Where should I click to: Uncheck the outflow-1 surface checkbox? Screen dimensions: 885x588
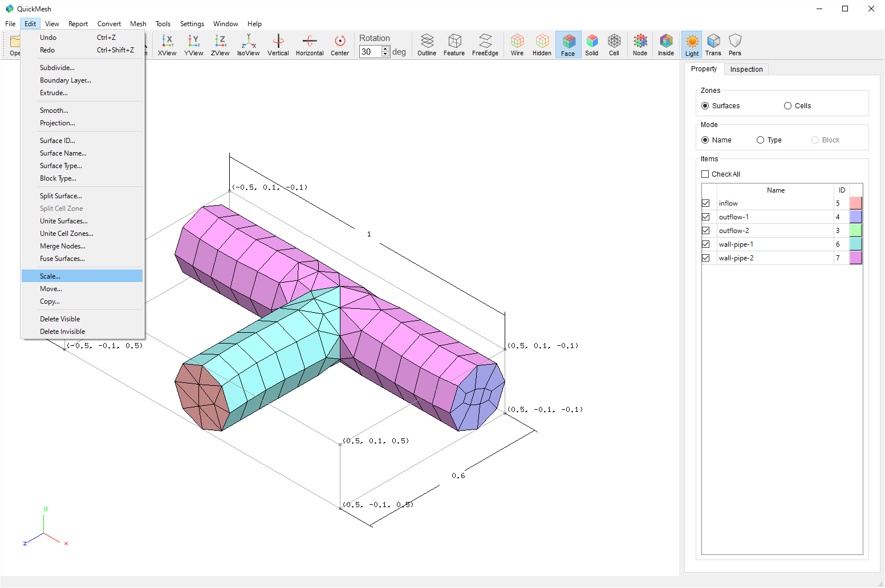coord(706,217)
